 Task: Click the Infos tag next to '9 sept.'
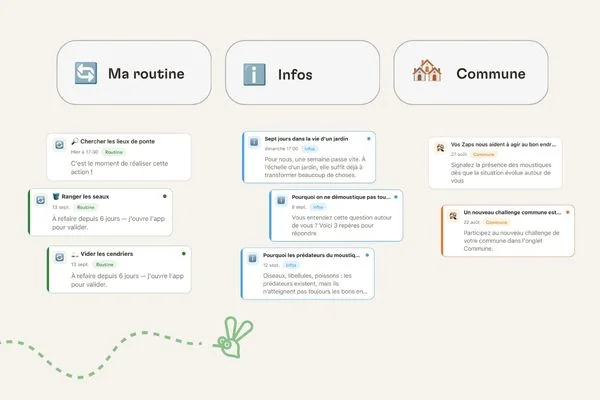tap(318, 207)
